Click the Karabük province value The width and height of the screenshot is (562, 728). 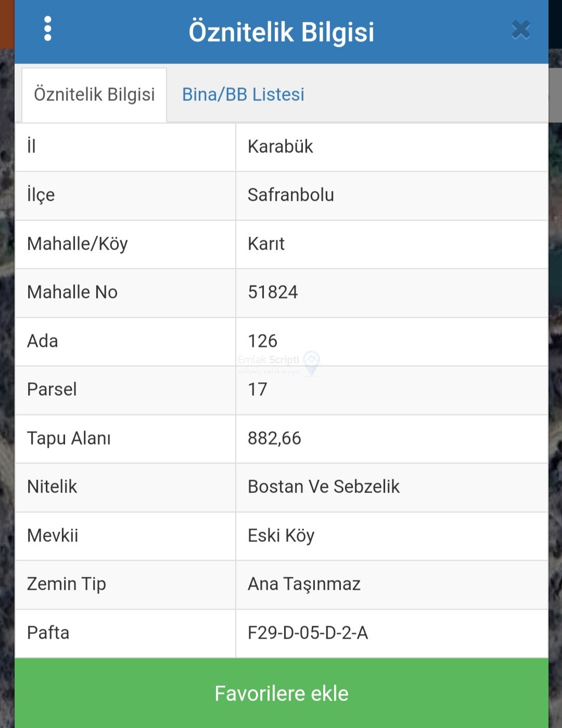[280, 147]
